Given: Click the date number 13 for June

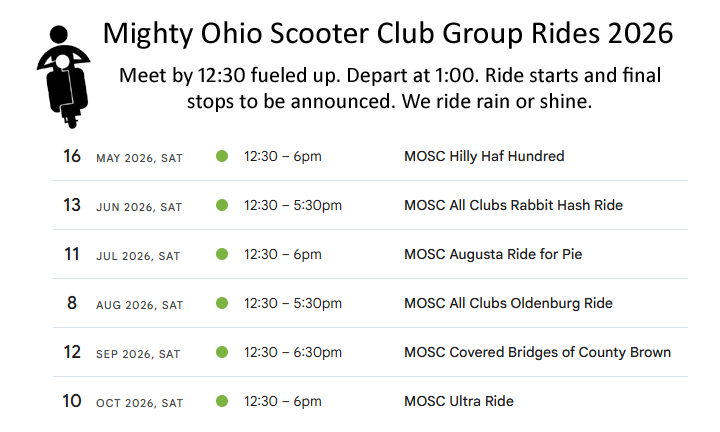Looking at the screenshot, I should pos(72,205).
